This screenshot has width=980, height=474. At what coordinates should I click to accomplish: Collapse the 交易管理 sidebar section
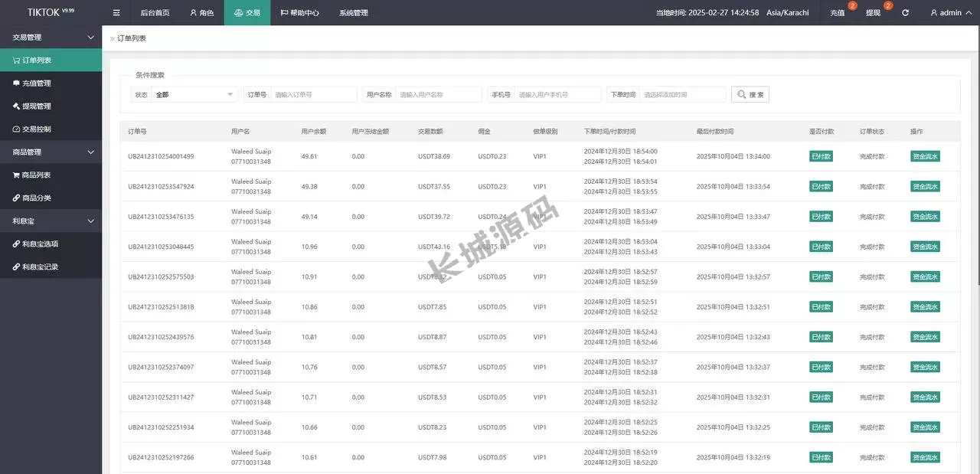51,37
